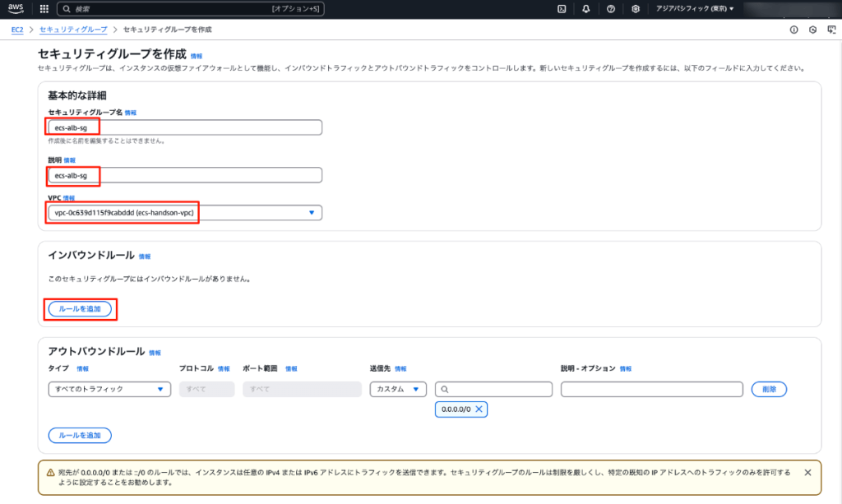This screenshot has width=842, height=504.
Task: Go to EC2 breadcrumb link
Action: click(x=16, y=30)
